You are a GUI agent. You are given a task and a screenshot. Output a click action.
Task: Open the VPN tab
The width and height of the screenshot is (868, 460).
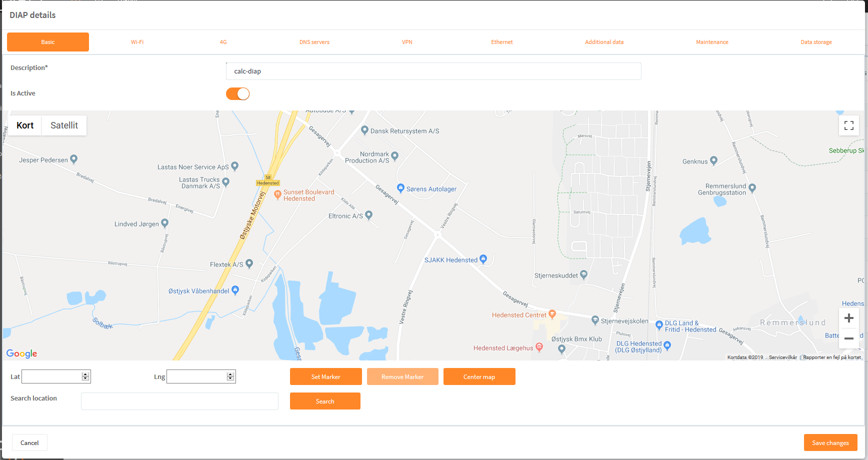point(407,42)
